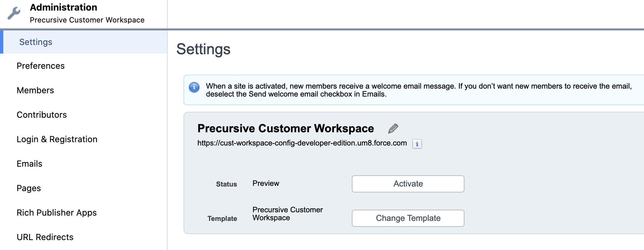Click the info icon in the welcome email banner
Screen dimensions: 644x250
[193, 88]
